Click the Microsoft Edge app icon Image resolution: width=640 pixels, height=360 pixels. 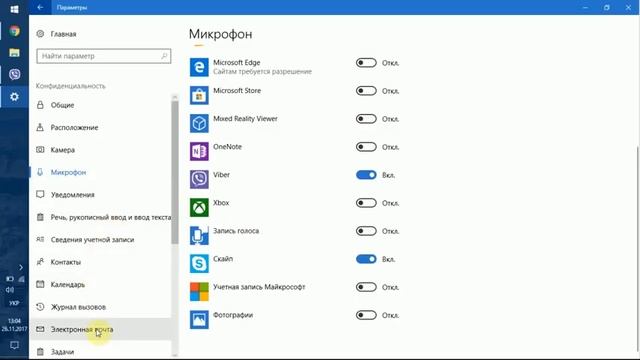point(199,67)
